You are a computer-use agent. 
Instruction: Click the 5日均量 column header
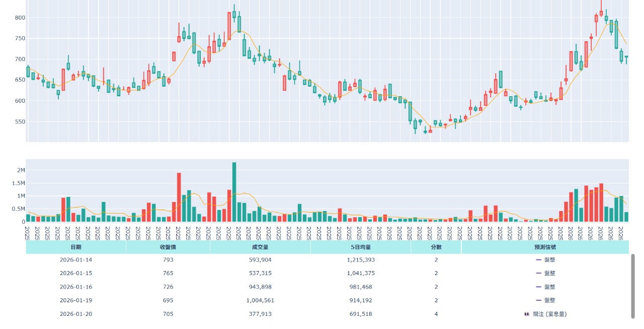[360, 247]
